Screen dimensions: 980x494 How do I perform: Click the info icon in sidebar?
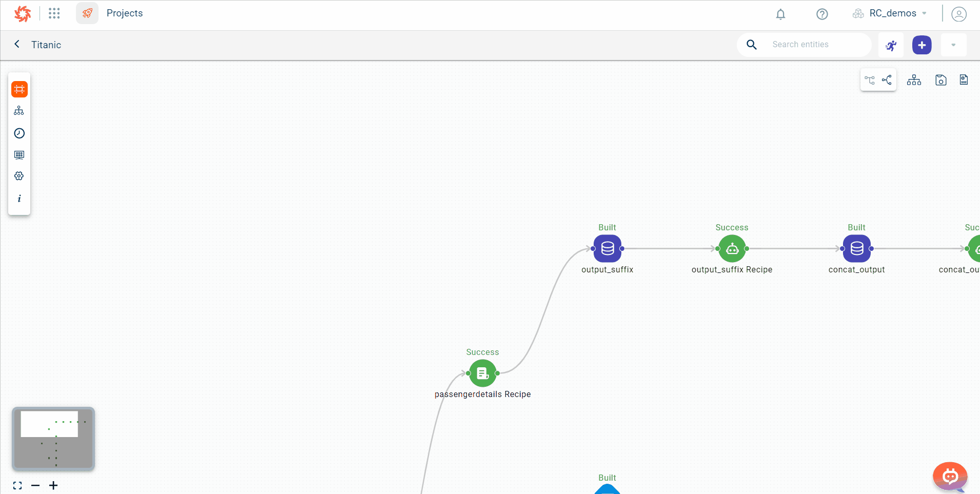19,199
